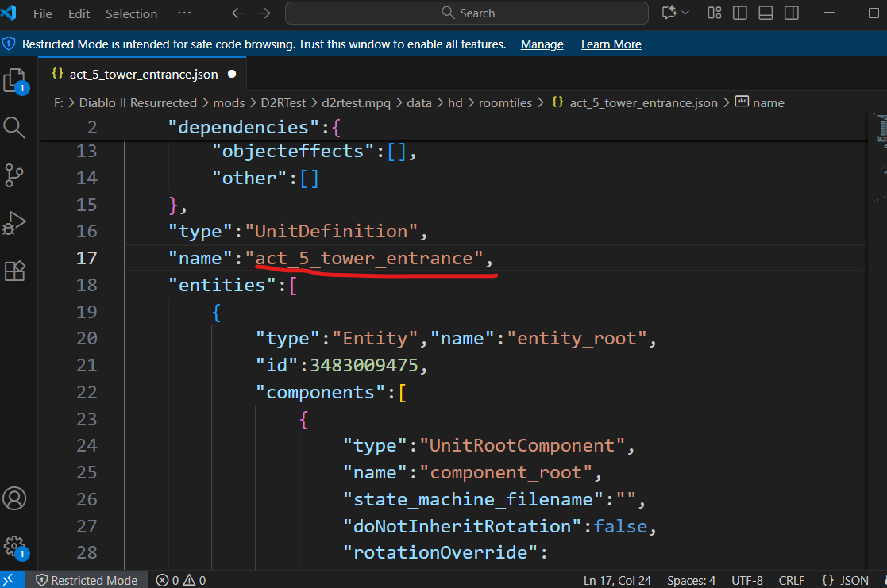The height and width of the screenshot is (588, 887).
Task: Open the Source Control view
Action: pyautogui.click(x=14, y=175)
